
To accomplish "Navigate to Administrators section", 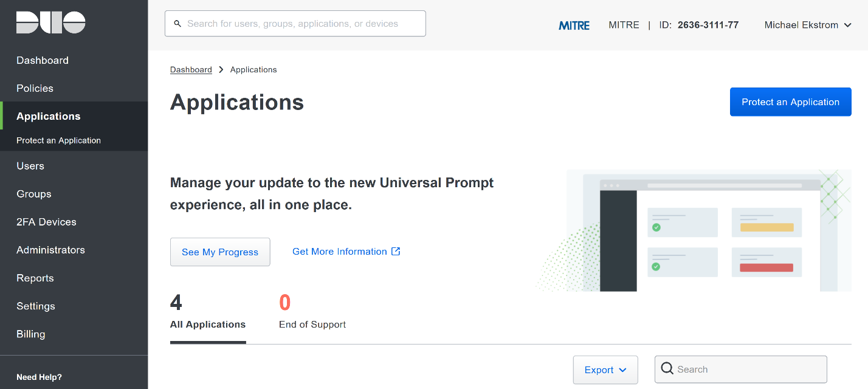I will click(50, 250).
